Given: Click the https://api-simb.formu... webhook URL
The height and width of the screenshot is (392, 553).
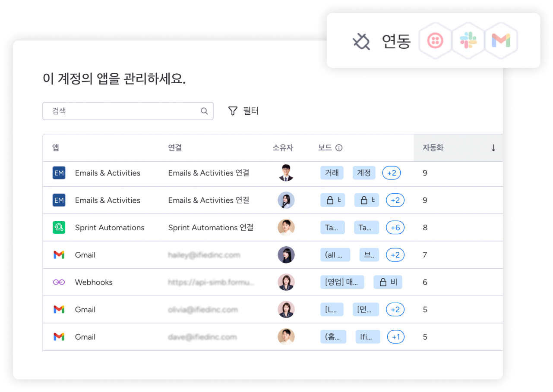Looking at the screenshot, I should coord(211,282).
